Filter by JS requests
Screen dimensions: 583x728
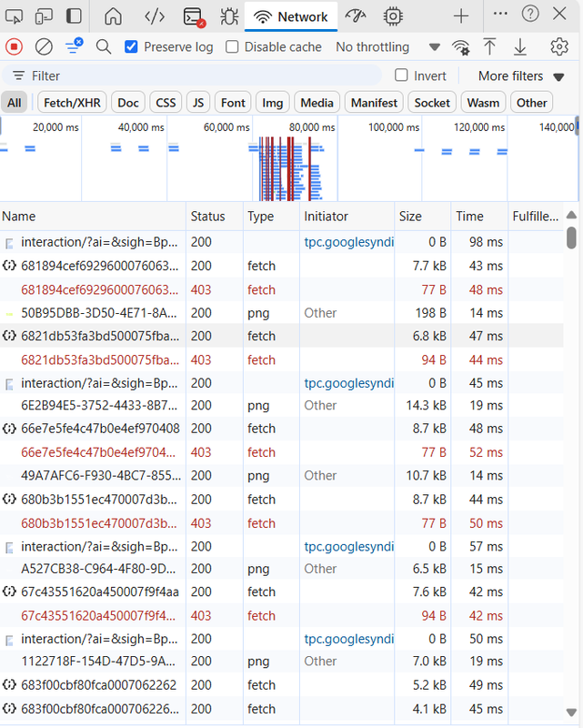[198, 103]
